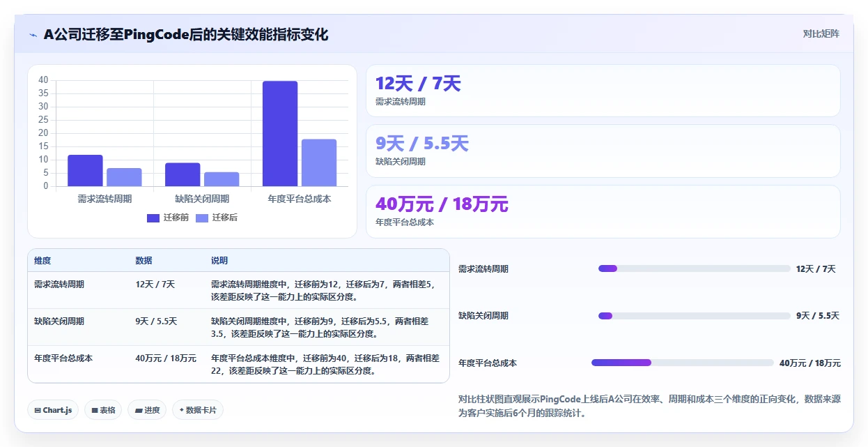868x447 pixels.
Task: Select the 40万元 / 18万元 data card
Action: tap(603, 211)
